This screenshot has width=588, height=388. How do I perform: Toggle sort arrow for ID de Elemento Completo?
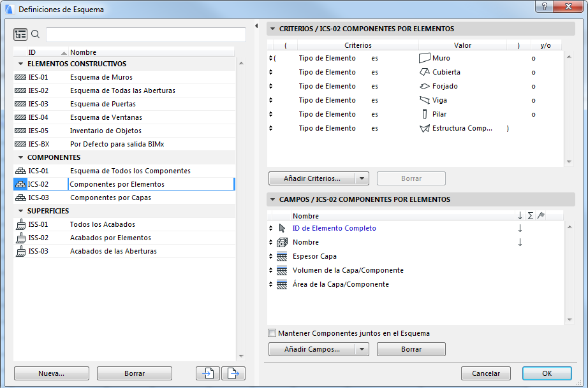pos(520,228)
